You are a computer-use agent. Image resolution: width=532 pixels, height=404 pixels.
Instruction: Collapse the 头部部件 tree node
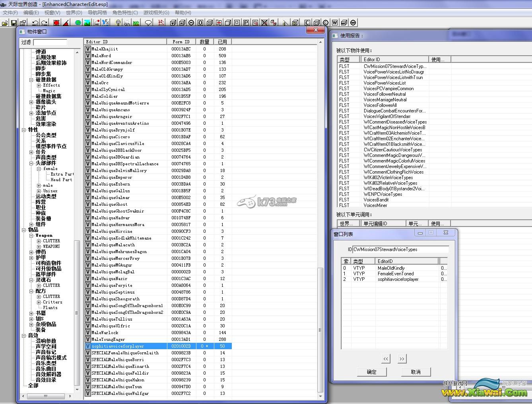coord(31,163)
